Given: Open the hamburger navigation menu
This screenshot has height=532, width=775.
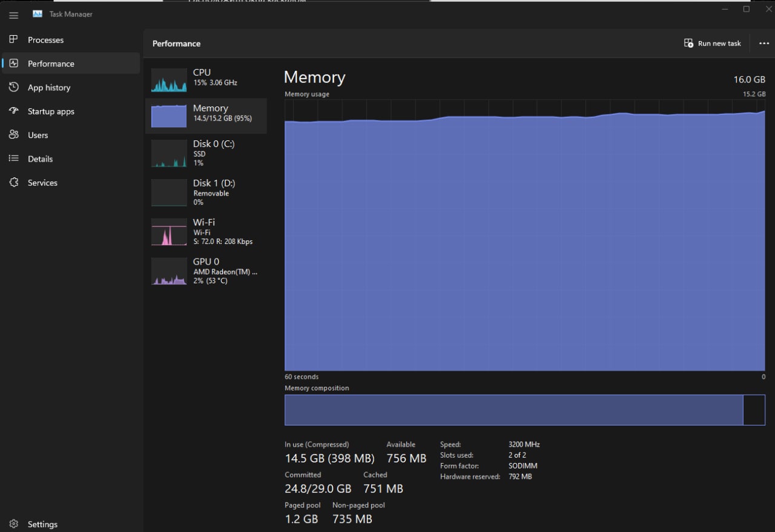Looking at the screenshot, I should coord(13,16).
